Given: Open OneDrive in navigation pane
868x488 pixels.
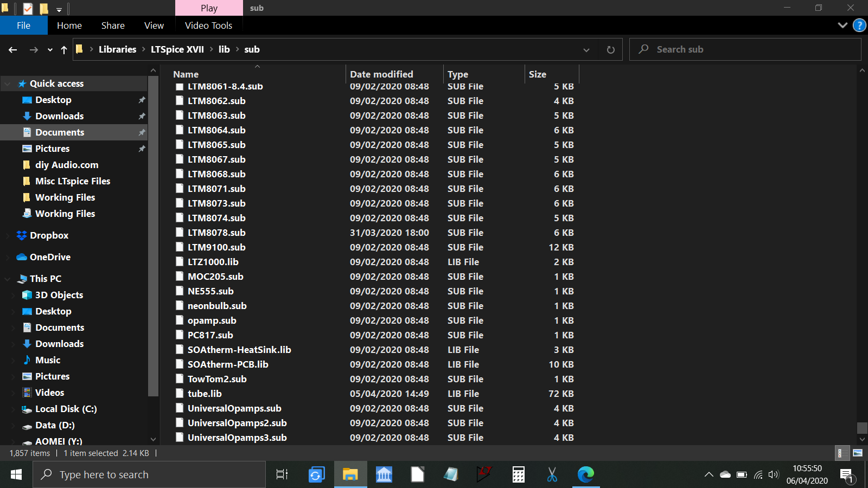Looking at the screenshot, I should (x=50, y=257).
